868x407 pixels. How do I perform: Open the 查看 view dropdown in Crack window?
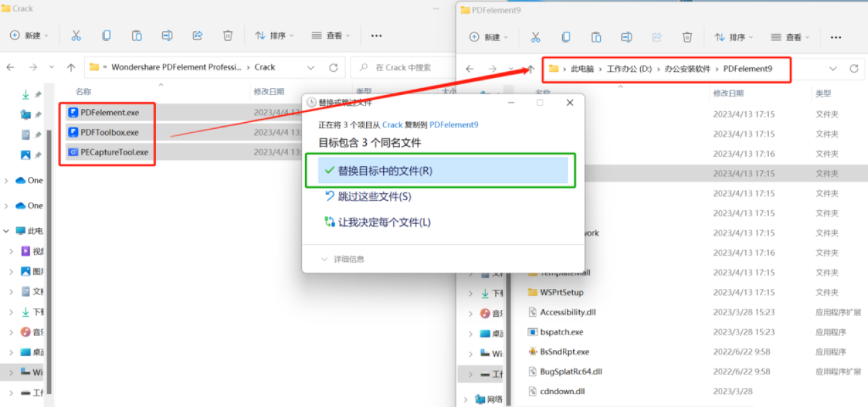[331, 35]
